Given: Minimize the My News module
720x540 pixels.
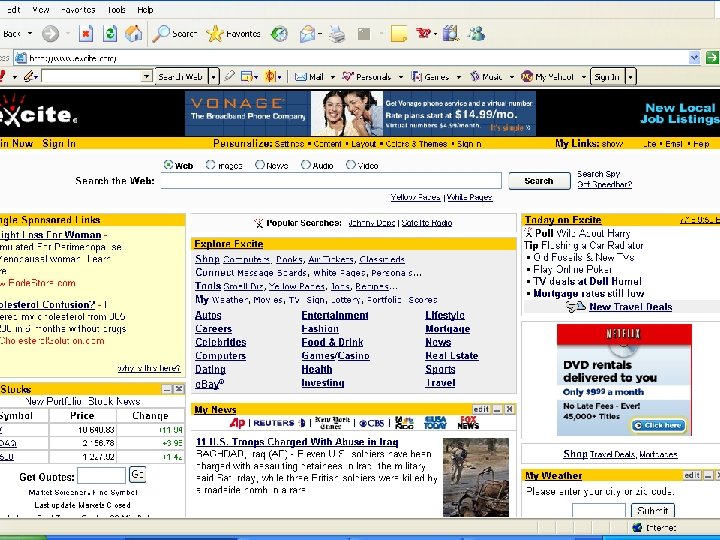Looking at the screenshot, I should [497, 409].
